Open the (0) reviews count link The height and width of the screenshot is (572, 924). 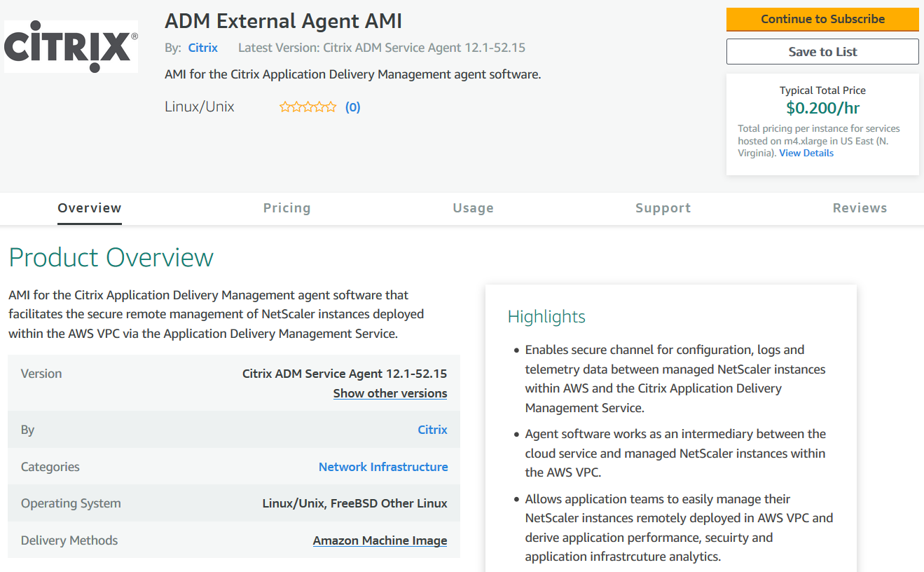tap(352, 107)
